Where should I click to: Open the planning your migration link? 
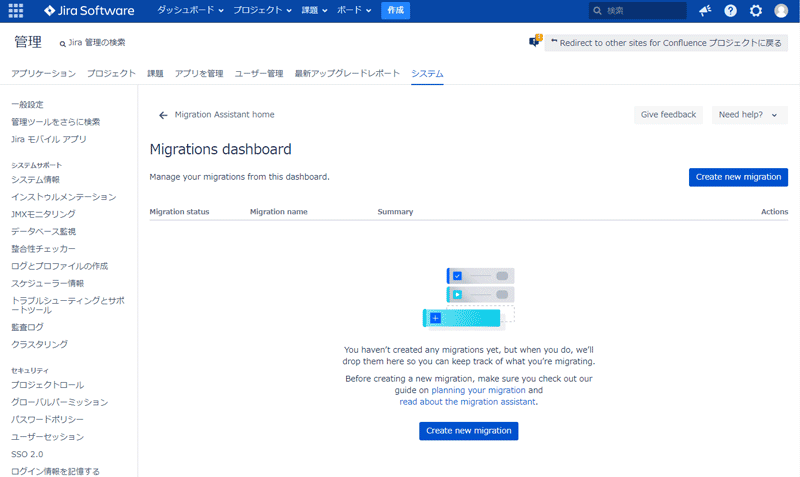478,390
